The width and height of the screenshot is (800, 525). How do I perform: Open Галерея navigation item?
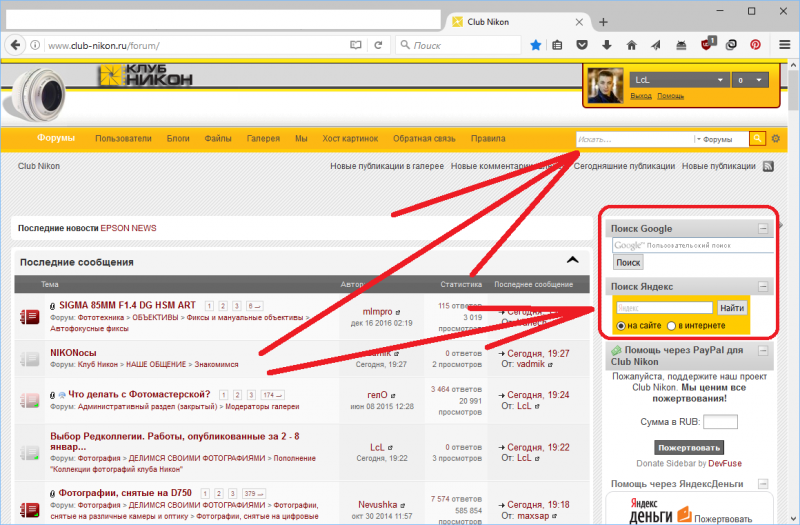[x=263, y=139]
